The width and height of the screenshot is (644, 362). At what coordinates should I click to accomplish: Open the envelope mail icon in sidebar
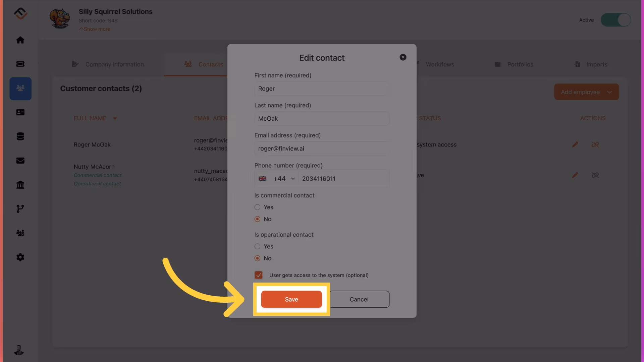click(x=20, y=161)
